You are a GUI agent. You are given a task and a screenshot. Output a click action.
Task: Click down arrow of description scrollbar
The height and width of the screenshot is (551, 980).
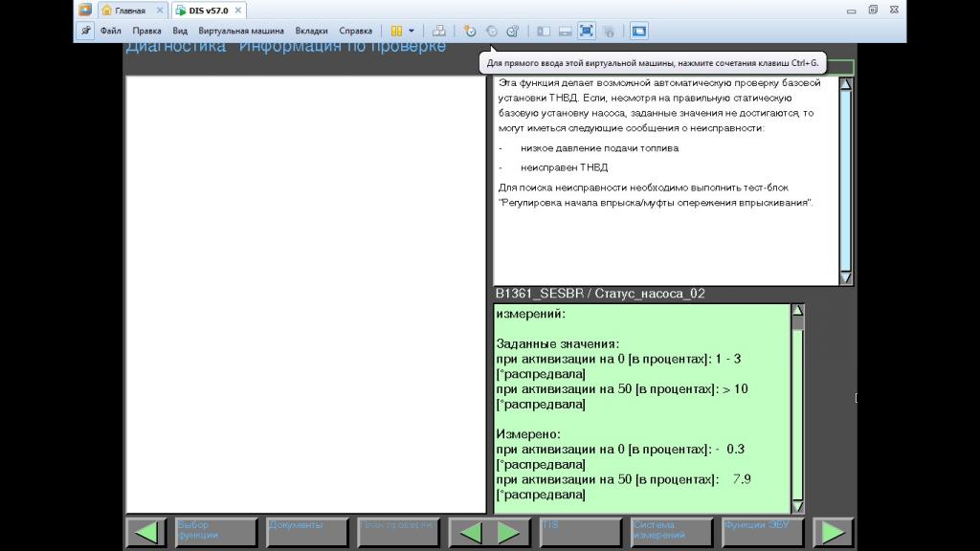coord(846,278)
